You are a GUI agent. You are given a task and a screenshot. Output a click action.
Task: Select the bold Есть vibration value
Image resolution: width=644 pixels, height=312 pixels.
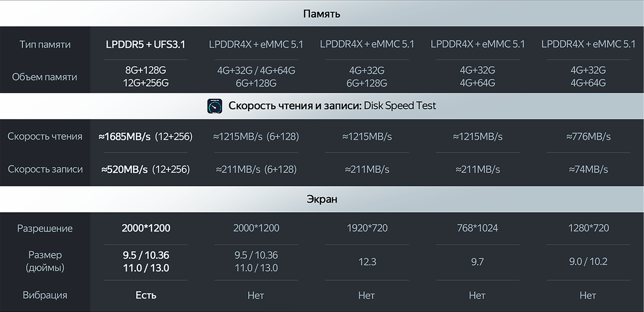coord(146,296)
